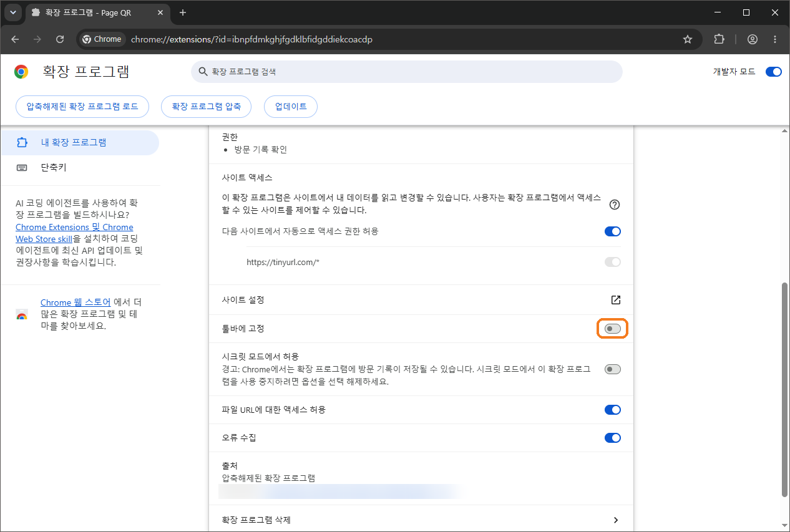Click the 단축키 keyboard icon
This screenshot has height=532, width=790.
click(x=22, y=168)
